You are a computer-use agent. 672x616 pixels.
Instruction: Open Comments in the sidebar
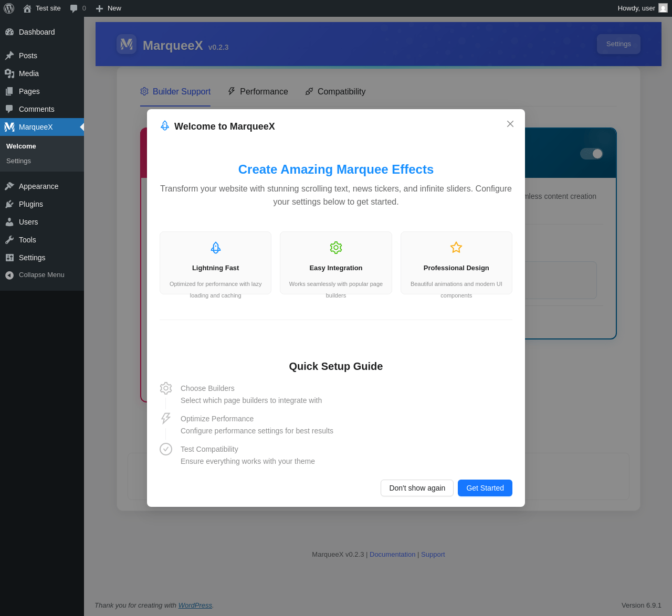click(42, 109)
